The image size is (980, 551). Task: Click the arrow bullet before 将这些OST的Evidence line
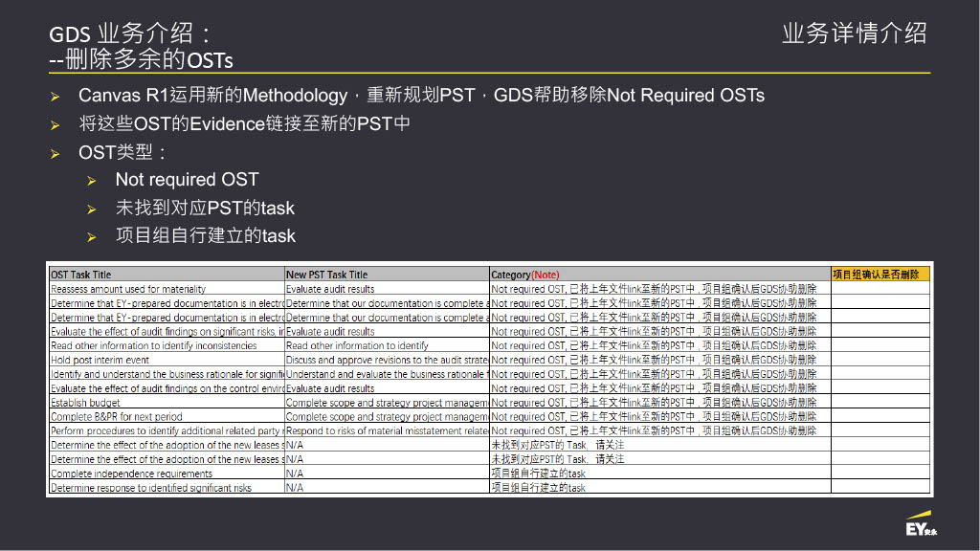coord(56,124)
